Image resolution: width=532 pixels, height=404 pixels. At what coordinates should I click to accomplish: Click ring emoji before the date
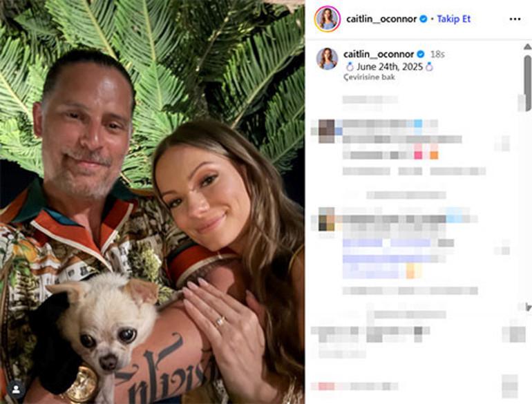[350, 66]
